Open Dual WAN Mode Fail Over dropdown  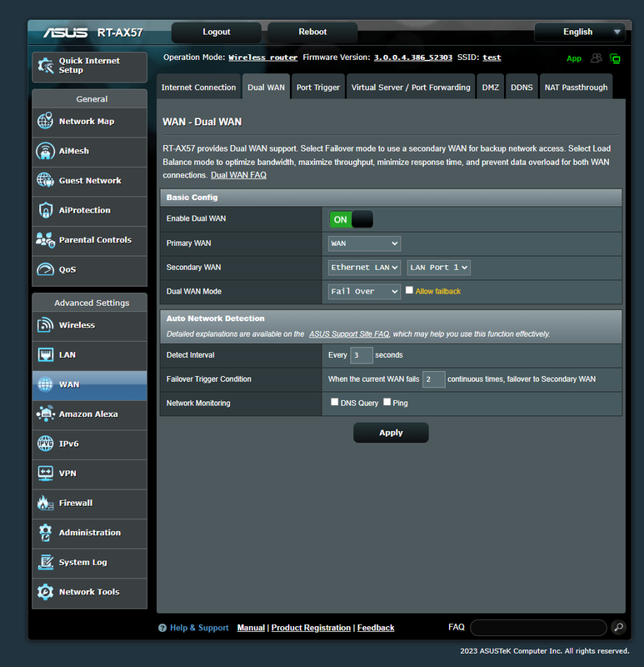click(x=364, y=291)
